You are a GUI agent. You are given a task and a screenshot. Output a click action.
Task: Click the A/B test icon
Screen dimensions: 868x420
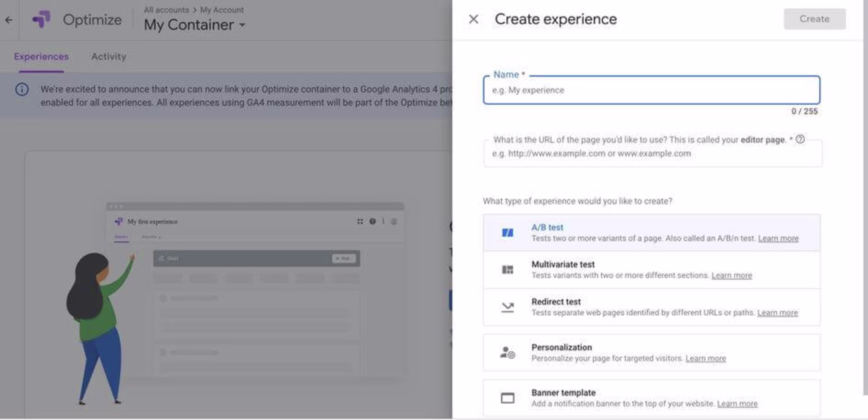coord(508,233)
